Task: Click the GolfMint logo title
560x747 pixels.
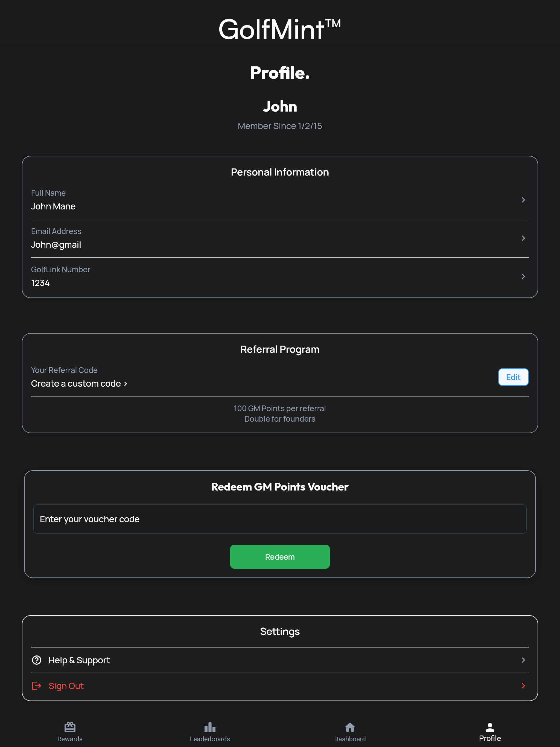Action: [280, 29]
